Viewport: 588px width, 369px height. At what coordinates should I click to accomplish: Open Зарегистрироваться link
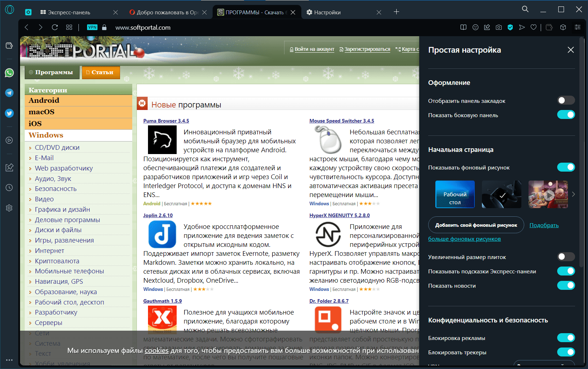point(367,49)
